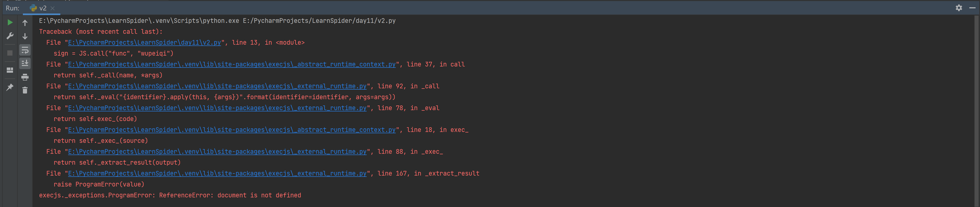
Task: Clear all console output with trash icon
Action: pyautogui.click(x=25, y=90)
